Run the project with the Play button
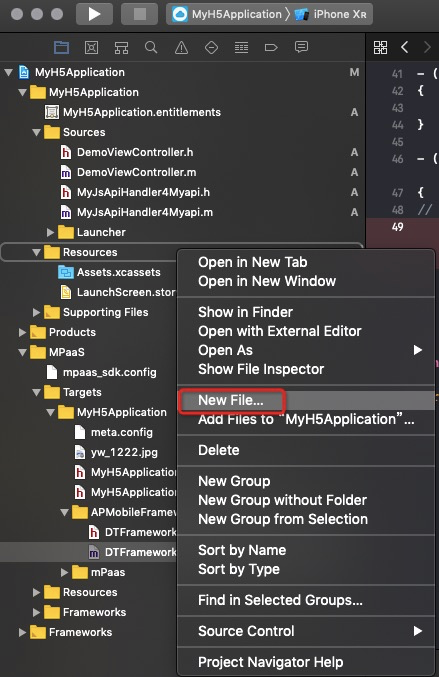439x677 pixels. coord(94,14)
